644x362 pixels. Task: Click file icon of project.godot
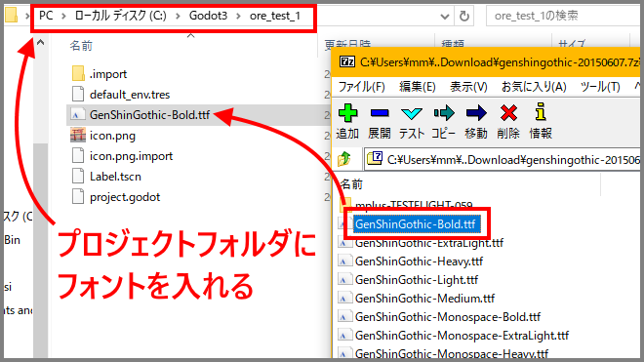tap(78, 197)
